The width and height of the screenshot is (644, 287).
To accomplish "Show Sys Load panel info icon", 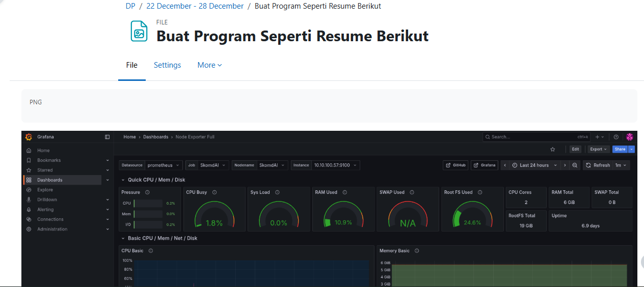I will (x=277, y=192).
